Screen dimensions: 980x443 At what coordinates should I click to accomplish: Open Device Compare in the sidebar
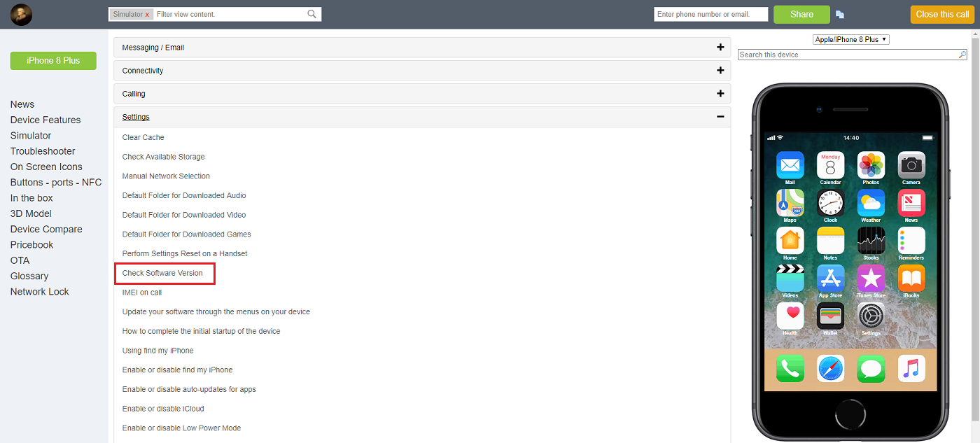coord(46,229)
